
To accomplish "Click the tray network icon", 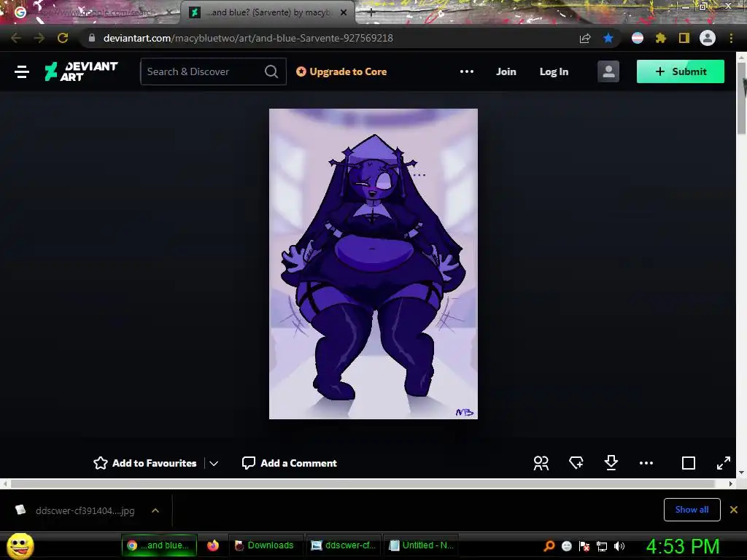I will pos(602,546).
